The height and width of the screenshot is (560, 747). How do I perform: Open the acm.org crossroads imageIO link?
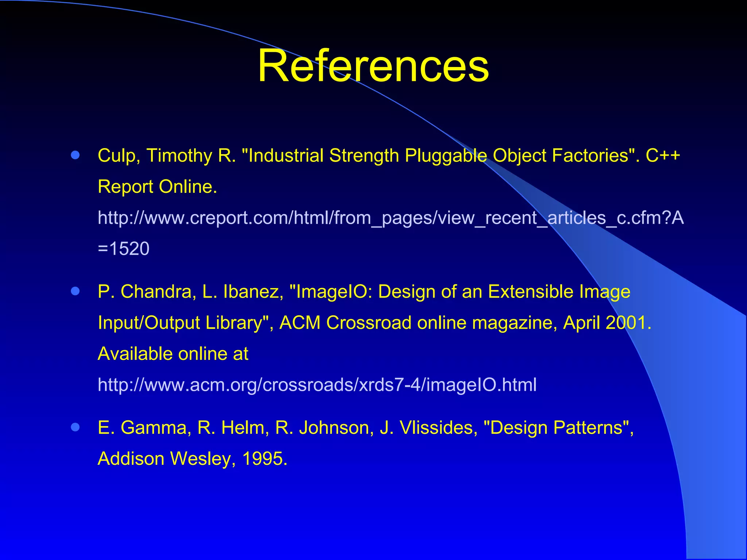point(317,385)
